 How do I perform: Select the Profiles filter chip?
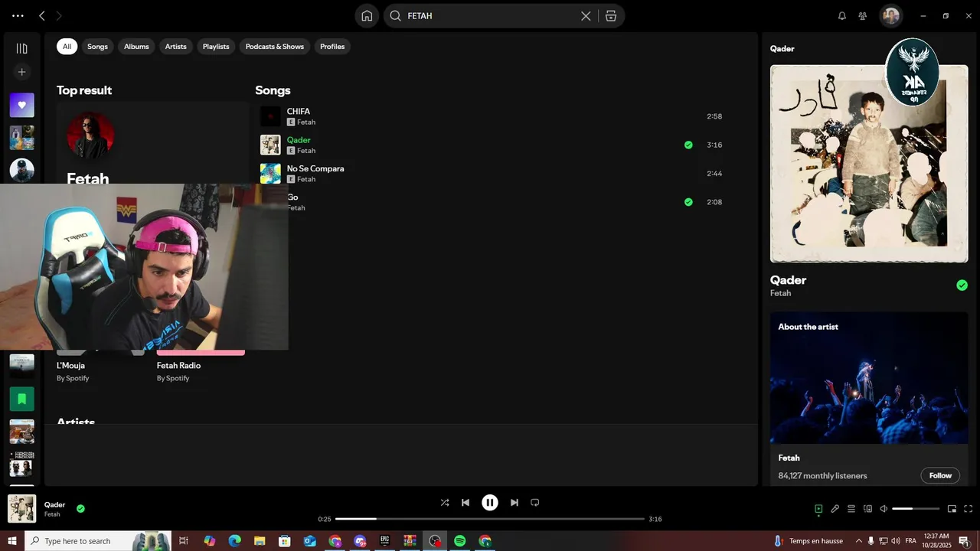tap(332, 47)
